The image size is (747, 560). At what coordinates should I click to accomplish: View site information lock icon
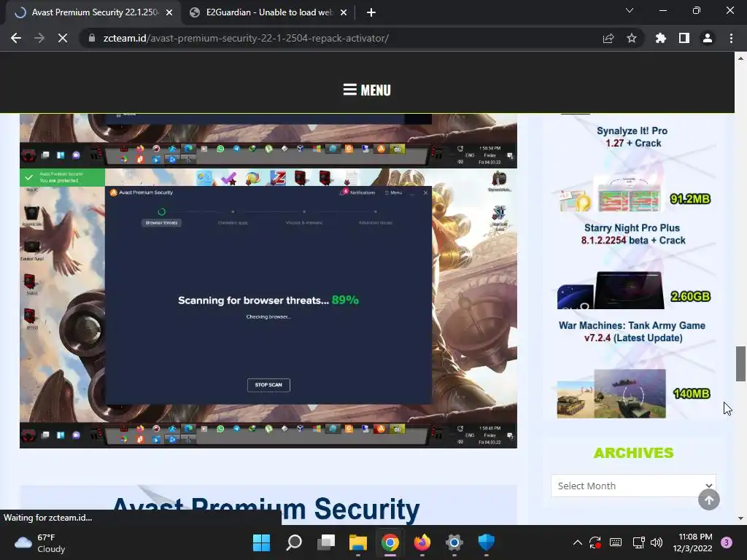92,38
